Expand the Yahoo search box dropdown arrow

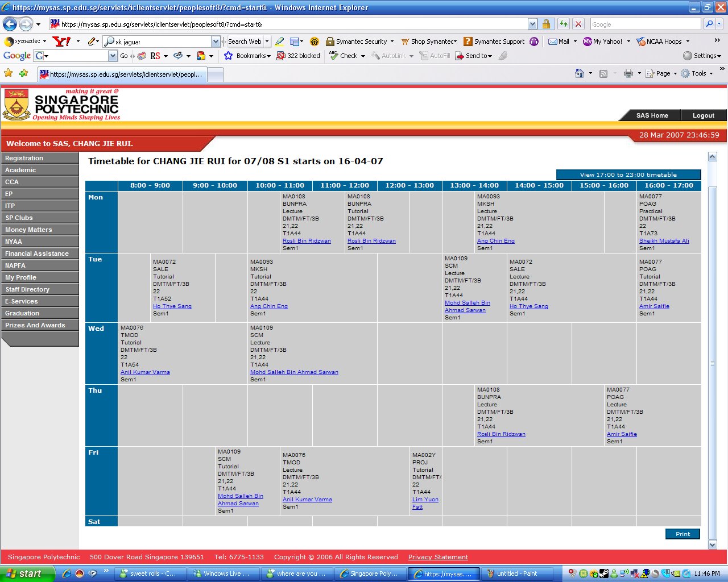216,41
